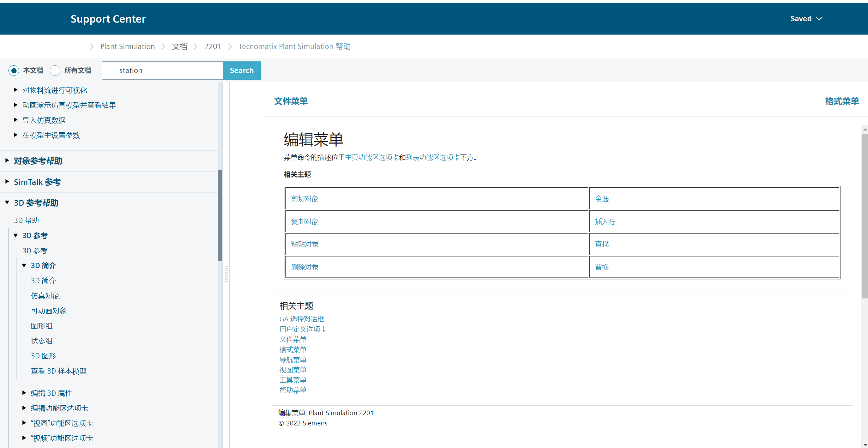Collapse the 3D 简介 tree arrow
Screen dimensions: 868x448
24,265
